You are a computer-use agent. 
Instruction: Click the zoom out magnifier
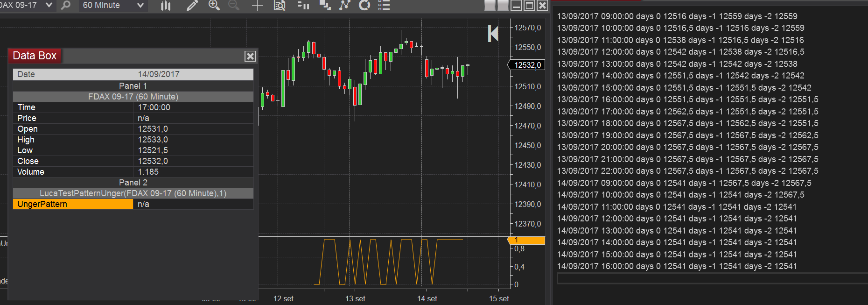[234, 5]
